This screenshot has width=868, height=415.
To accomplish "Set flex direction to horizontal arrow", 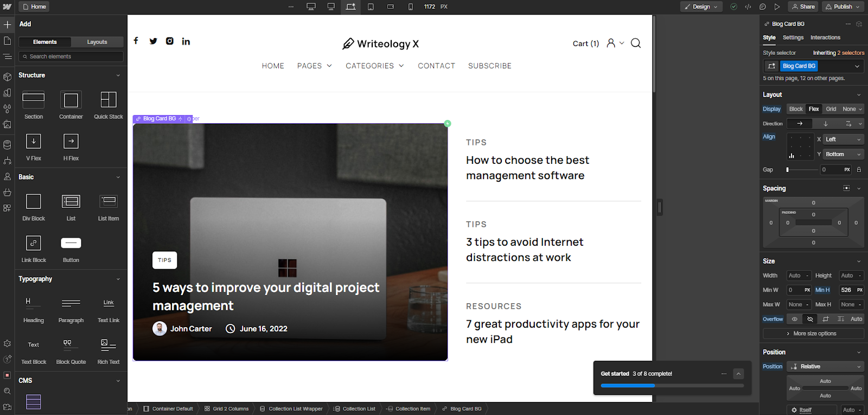I will click(x=800, y=124).
